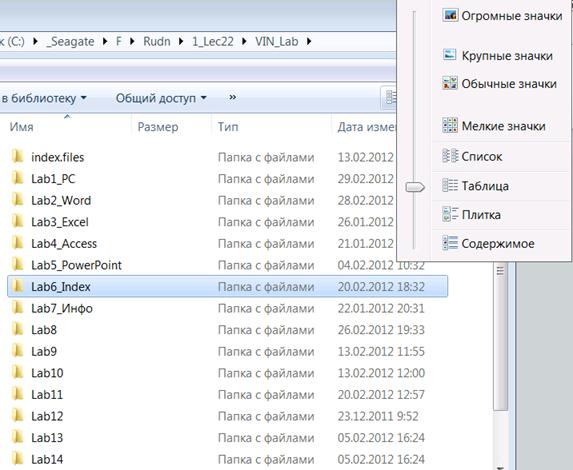The image size is (573, 470).
Task: Click the Огромные значки view icon
Action: click(x=450, y=15)
